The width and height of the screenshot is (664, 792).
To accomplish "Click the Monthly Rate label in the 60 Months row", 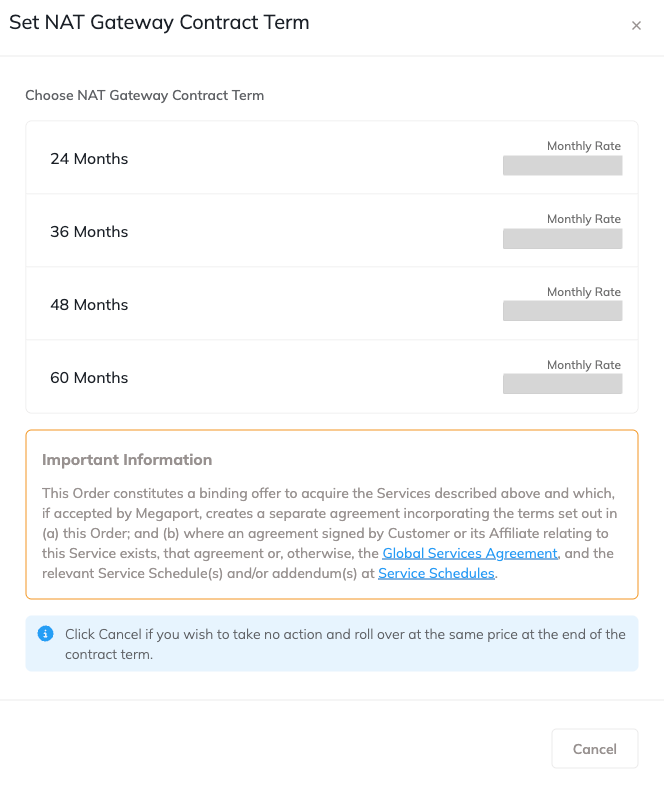I will (583, 365).
